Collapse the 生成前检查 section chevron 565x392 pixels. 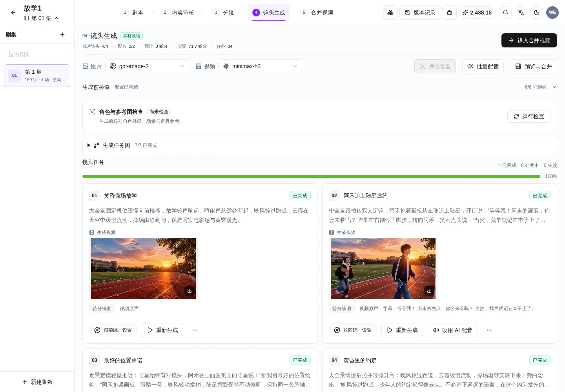point(554,87)
